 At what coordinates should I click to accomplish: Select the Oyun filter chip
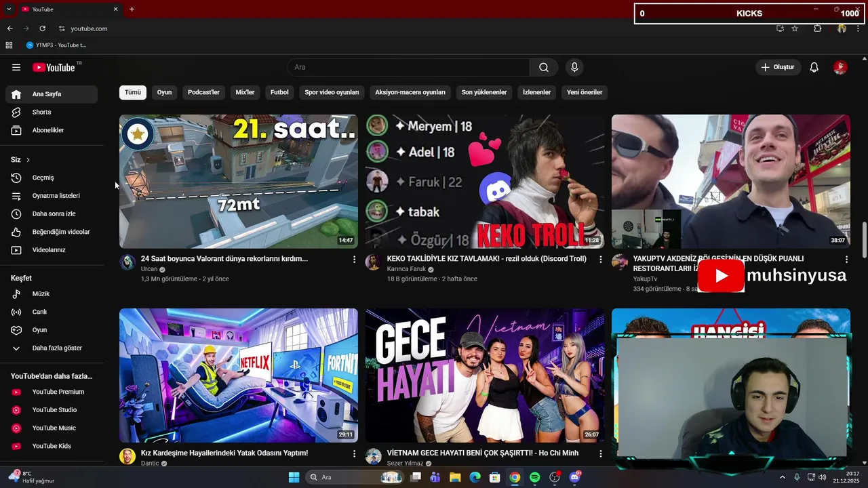point(164,92)
